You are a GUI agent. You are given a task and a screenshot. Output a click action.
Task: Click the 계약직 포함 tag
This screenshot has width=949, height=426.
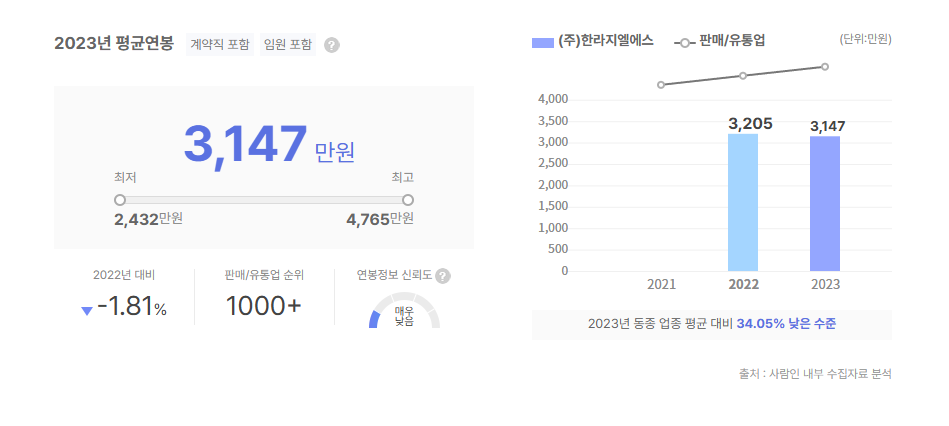pos(220,44)
